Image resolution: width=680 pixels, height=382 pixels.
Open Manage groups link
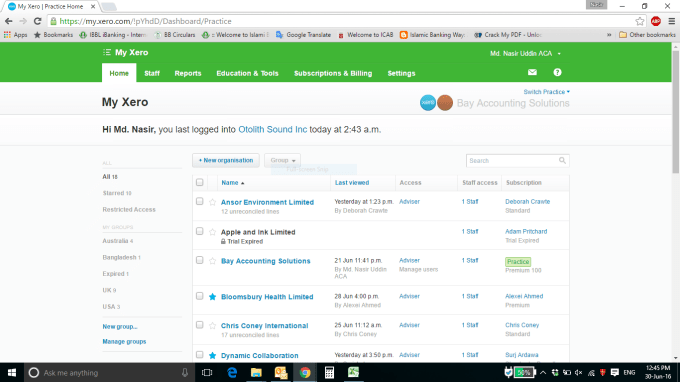124,342
